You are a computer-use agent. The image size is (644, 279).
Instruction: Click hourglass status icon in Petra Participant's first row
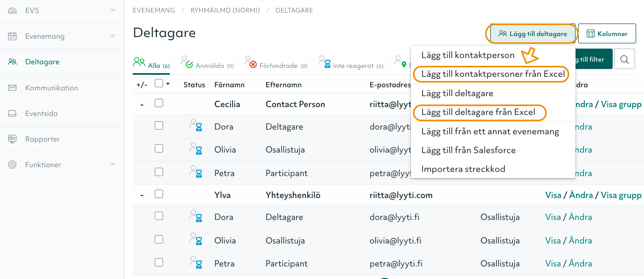click(x=195, y=173)
